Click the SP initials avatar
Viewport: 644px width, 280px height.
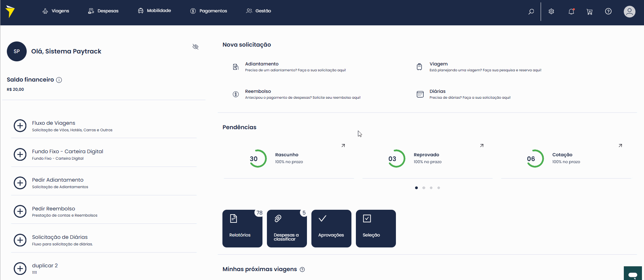17,51
